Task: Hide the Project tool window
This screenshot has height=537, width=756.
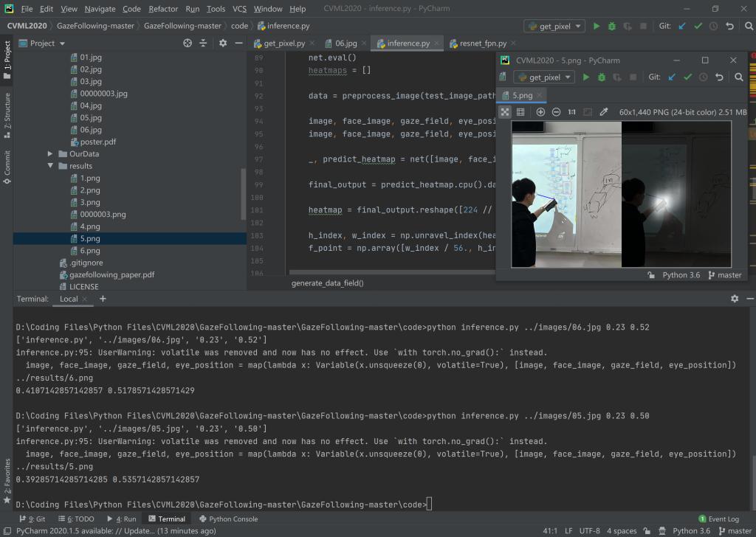Action: coord(238,44)
